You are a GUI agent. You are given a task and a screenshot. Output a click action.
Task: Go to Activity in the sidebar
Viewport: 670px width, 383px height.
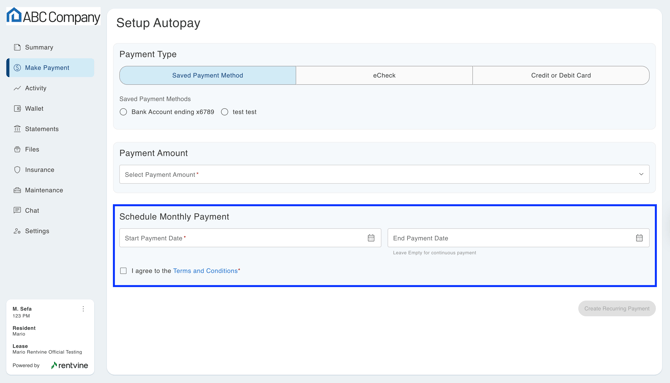point(50,88)
